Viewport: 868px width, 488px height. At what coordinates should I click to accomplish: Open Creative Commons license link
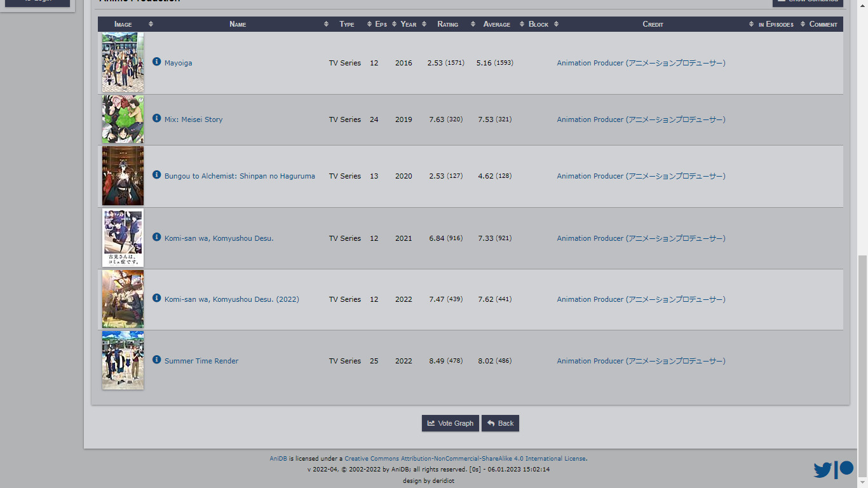[465, 458]
